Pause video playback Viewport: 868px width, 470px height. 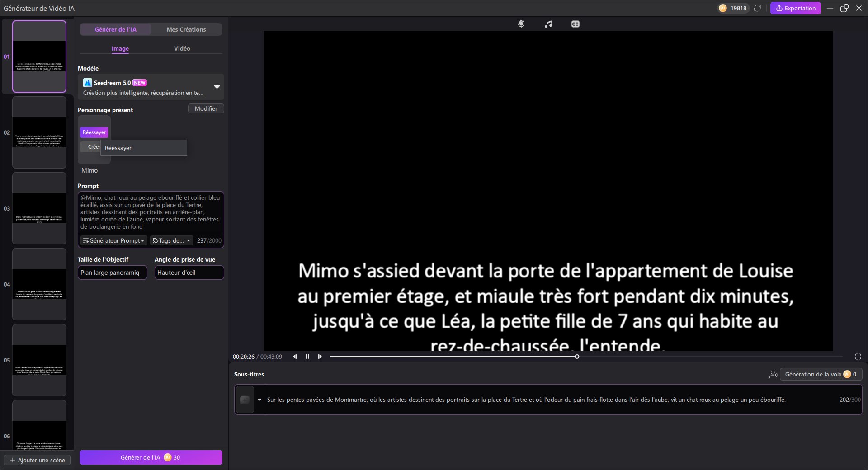tap(307, 357)
